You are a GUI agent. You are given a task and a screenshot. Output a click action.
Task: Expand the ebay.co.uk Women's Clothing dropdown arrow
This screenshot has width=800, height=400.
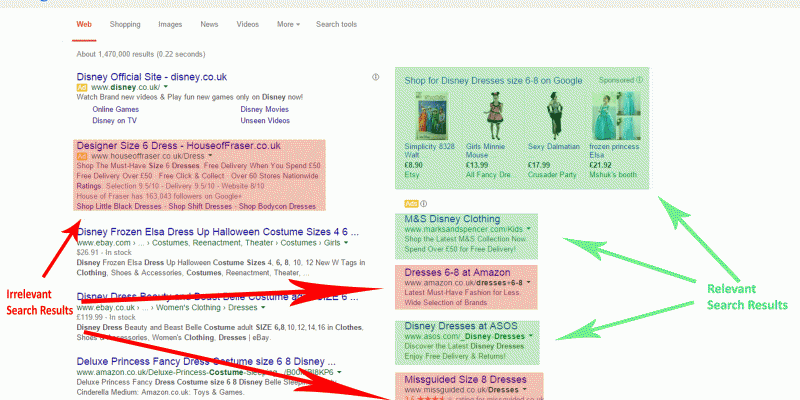click(x=263, y=308)
